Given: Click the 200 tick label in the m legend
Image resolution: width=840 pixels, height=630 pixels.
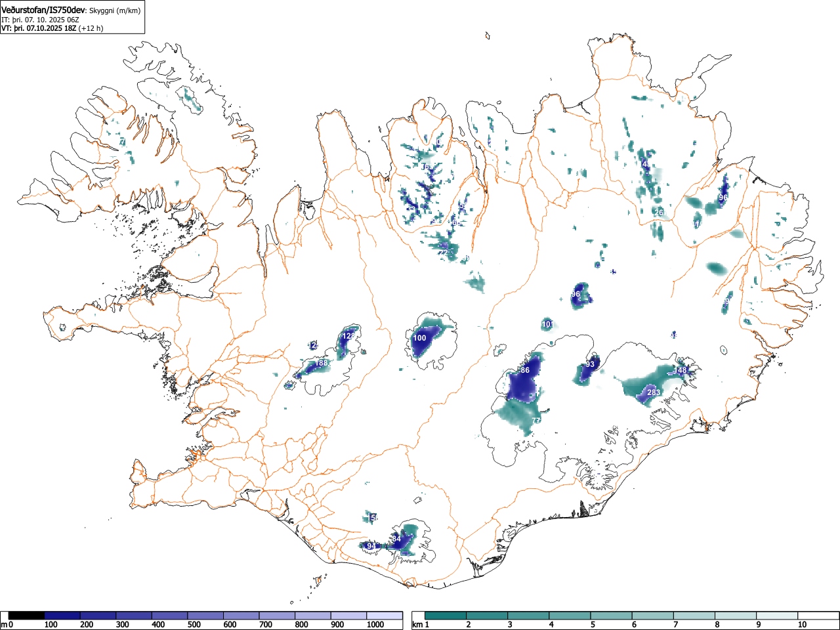Looking at the screenshot, I should (x=87, y=625).
